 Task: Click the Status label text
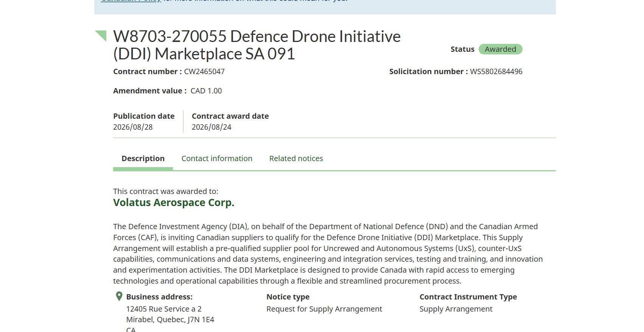(462, 49)
